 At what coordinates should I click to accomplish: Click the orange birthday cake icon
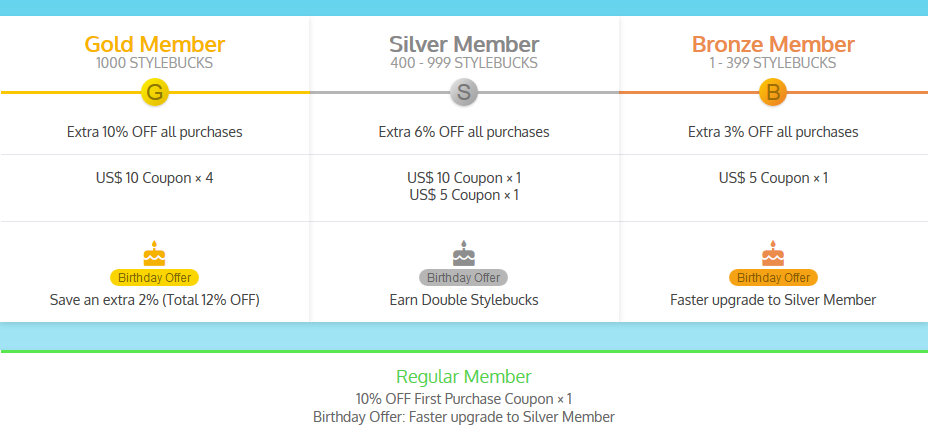(773, 253)
